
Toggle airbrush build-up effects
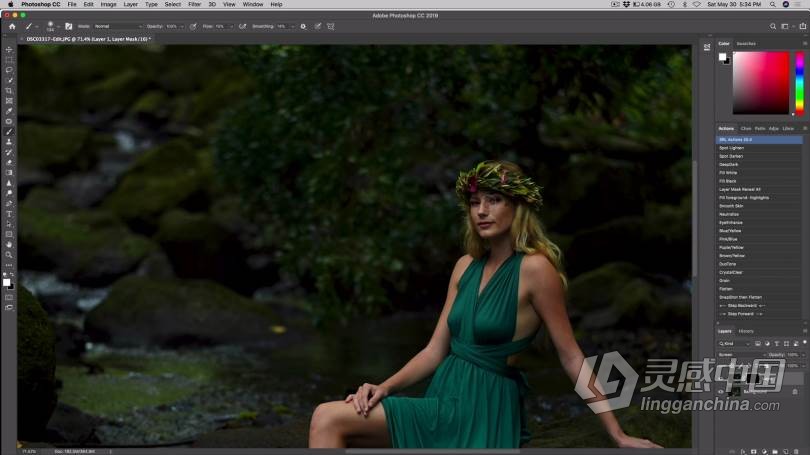(x=242, y=26)
